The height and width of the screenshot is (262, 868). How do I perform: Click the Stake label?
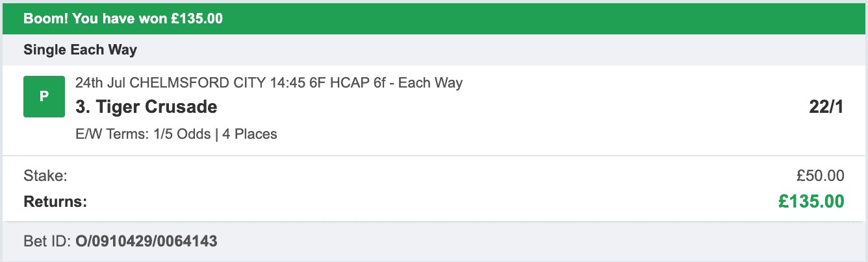tap(45, 175)
